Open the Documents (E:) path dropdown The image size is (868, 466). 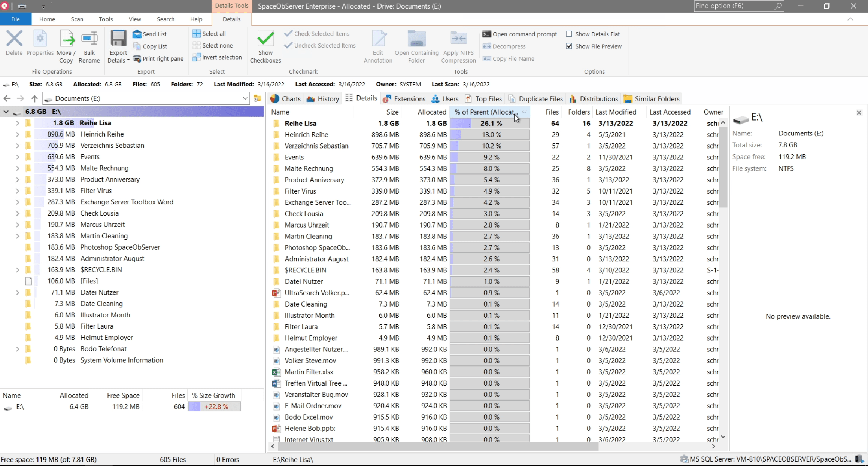245,98
